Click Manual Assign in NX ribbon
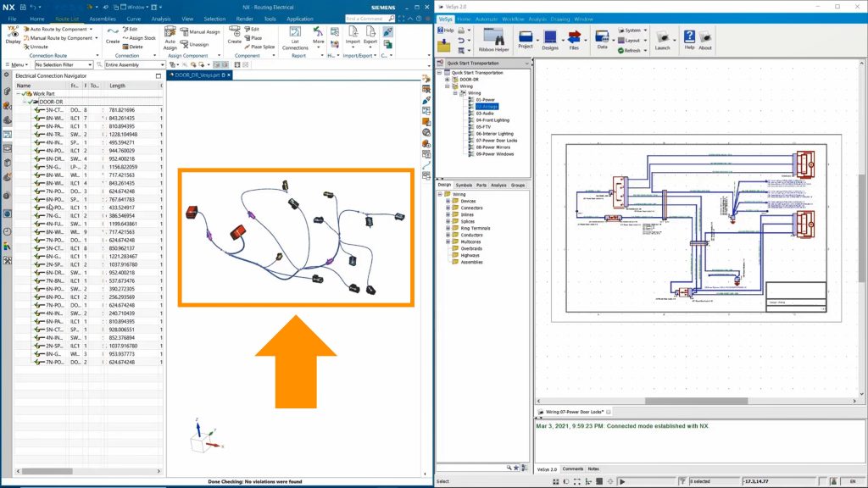This screenshot has height=488, width=868. (x=200, y=32)
